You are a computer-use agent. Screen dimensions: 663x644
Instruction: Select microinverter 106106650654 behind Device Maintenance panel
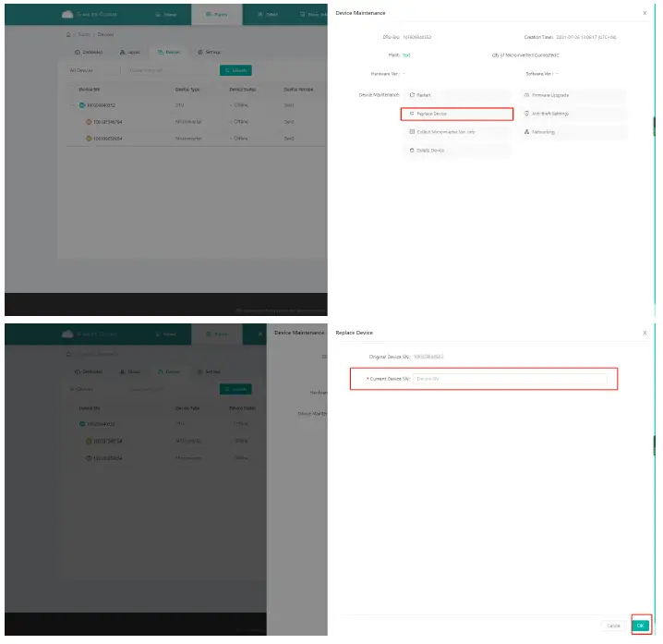click(x=104, y=139)
